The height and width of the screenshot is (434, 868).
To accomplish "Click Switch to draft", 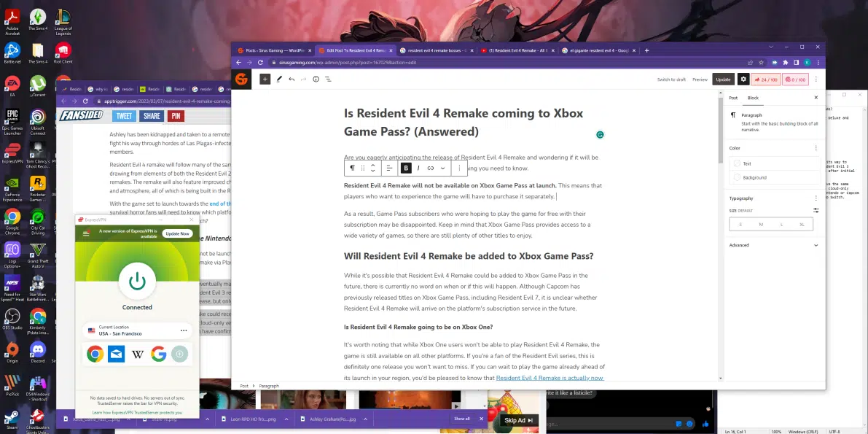I will coord(671,79).
